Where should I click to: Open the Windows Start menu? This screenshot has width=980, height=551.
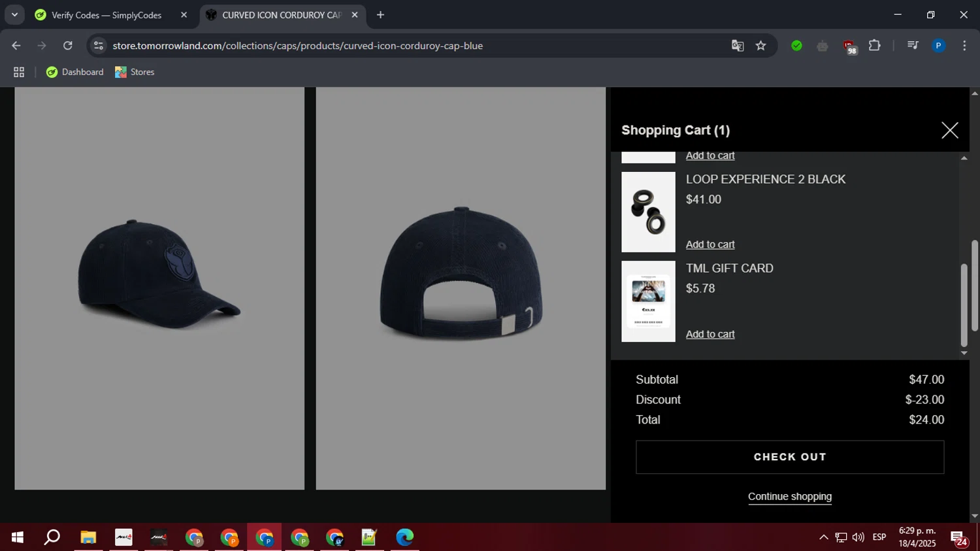click(18, 537)
